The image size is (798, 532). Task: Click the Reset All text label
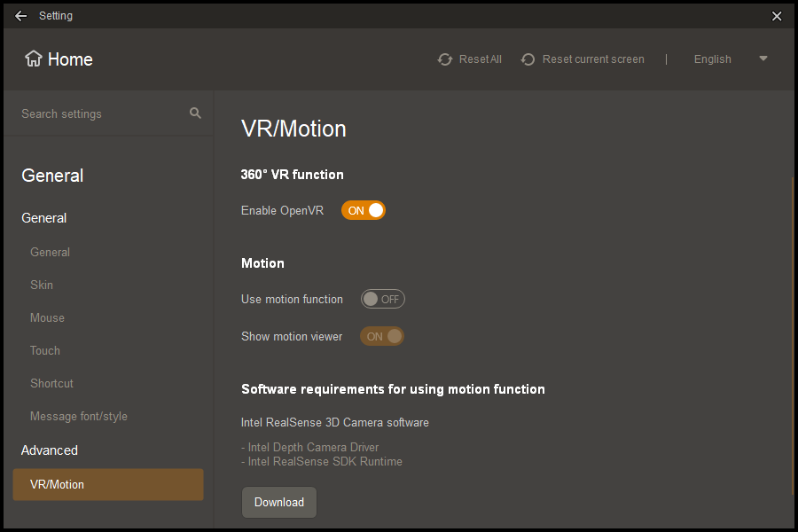coord(480,59)
